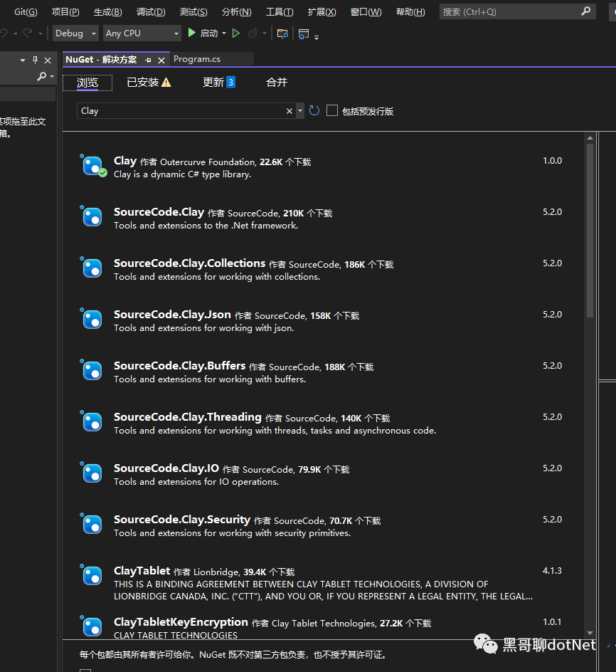Click the left panel search magnifier
Image resolution: width=616 pixels, height=672 pixels.
[x=41, y=76]
